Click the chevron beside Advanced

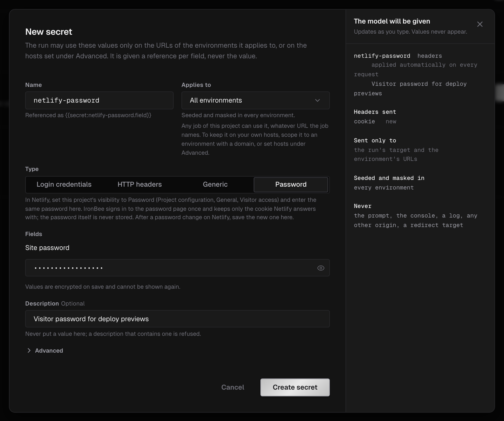click(29, 351)
